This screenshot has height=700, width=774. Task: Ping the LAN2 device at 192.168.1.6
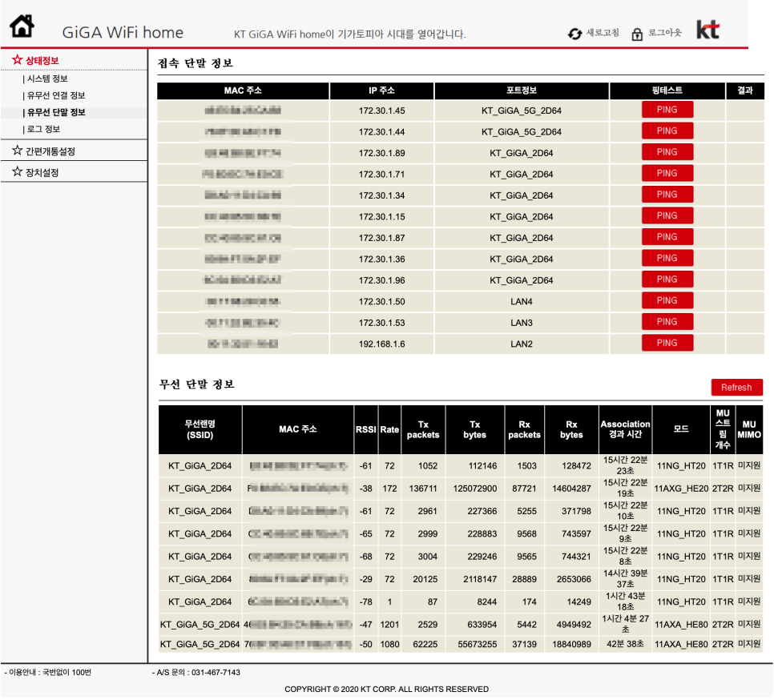(667, 343)
